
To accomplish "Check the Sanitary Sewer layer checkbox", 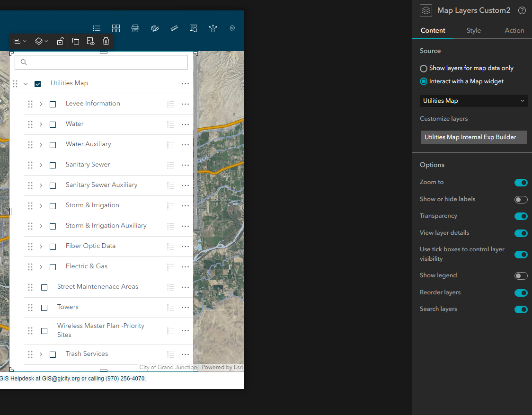I will (x=53, y=165).
